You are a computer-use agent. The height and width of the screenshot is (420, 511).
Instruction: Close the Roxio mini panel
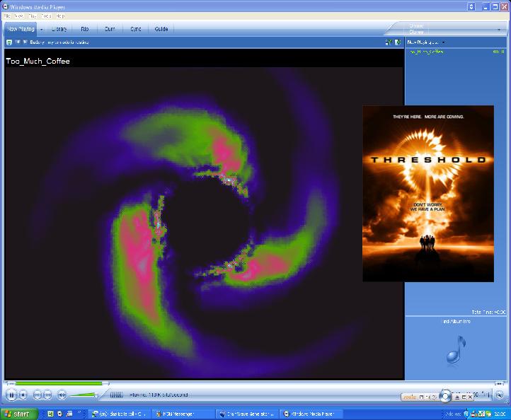[x=470, y=397]
